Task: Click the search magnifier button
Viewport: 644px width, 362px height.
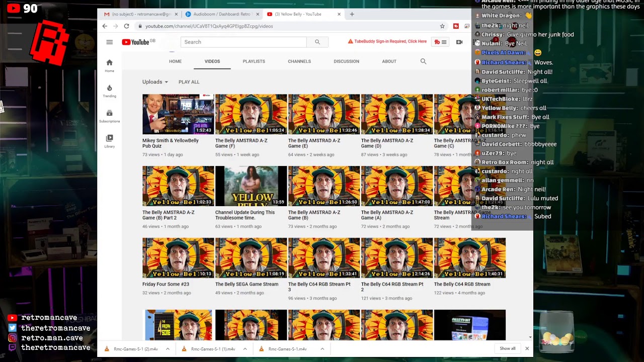Action: [317, 42]
